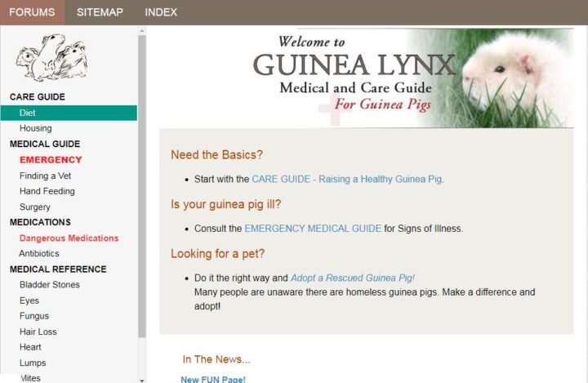
Task: Open the Housing page
Action: click(36, 128)
